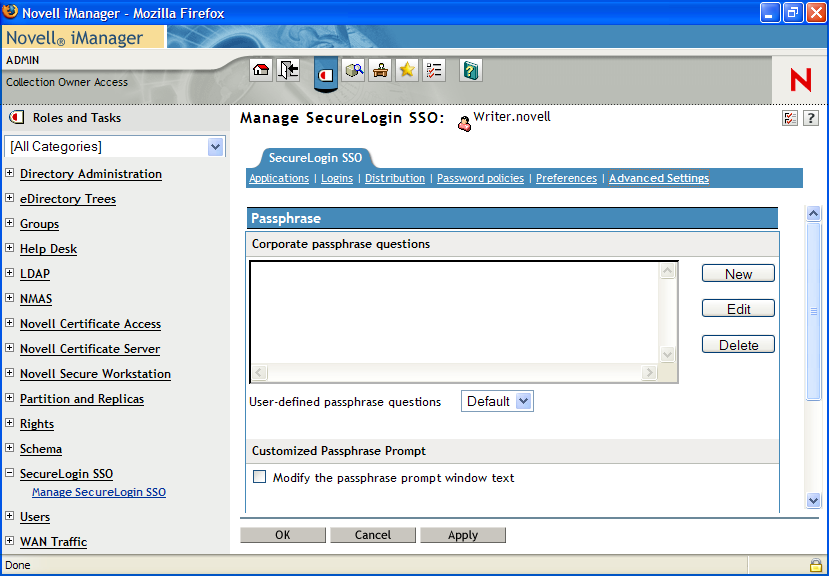This screenshot has width=829, height=576.
Task: Click New passphrase question button
Action: pyautogui.click(x=738, y=274)
